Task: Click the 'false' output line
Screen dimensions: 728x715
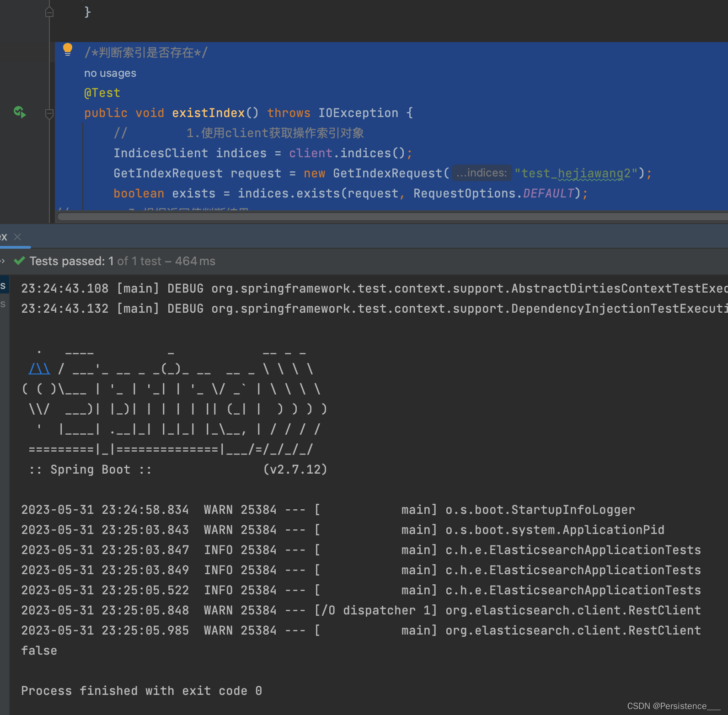Action: (x=39, y=651)
